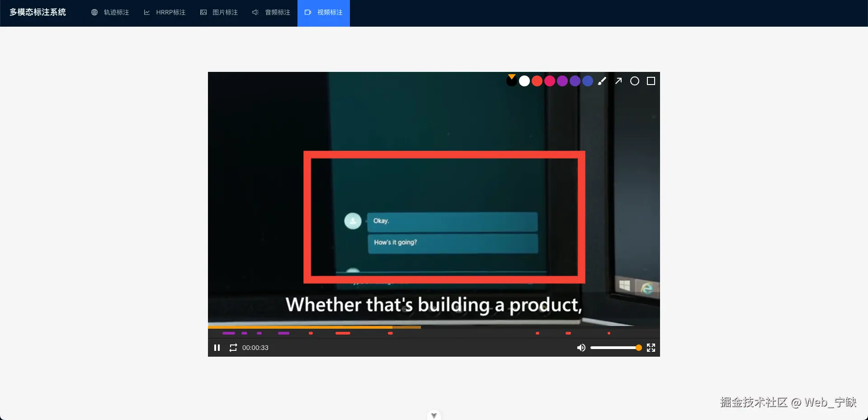Select the brush drawing tool
Screen dimensions: 868x420
(602, 81)
